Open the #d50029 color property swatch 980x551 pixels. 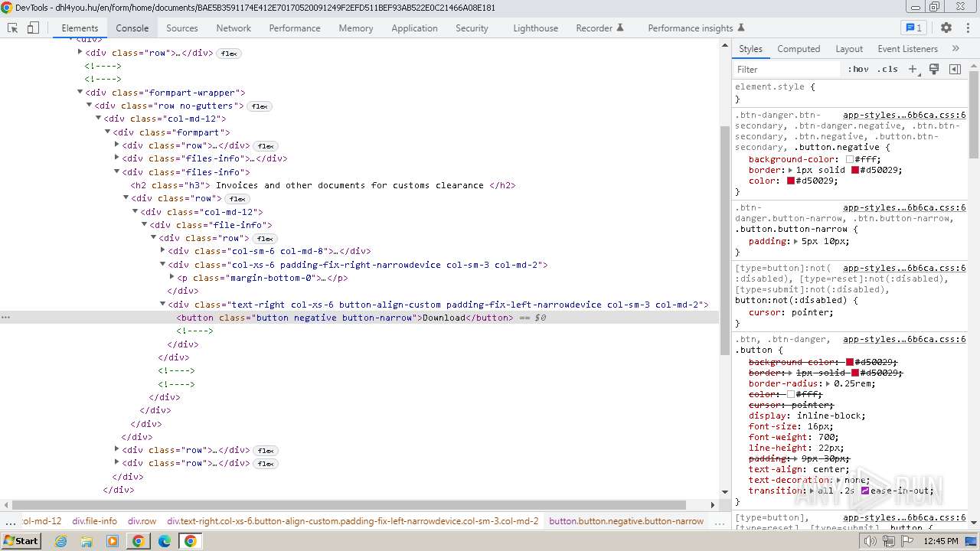pyautogui.click(x=791, y=181)
